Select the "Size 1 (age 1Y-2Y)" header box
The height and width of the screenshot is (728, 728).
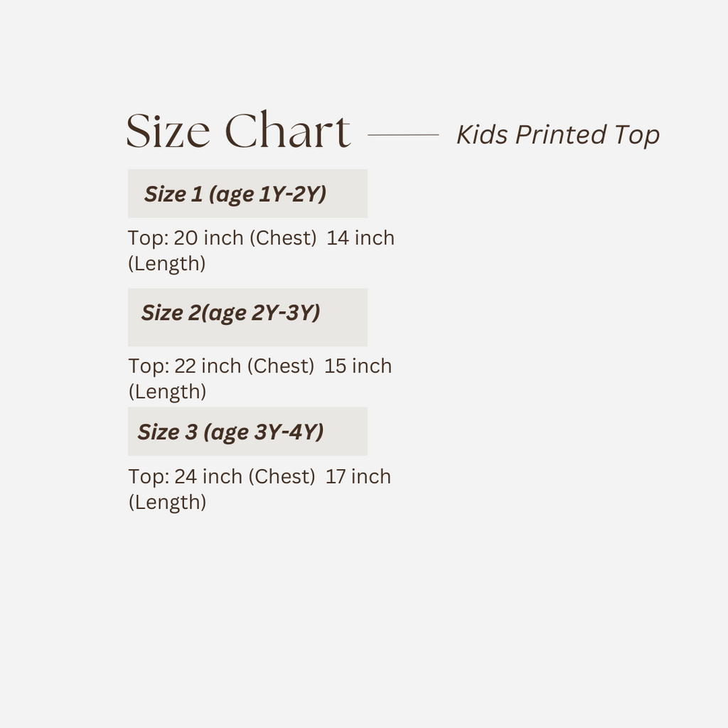pos(247,193)
